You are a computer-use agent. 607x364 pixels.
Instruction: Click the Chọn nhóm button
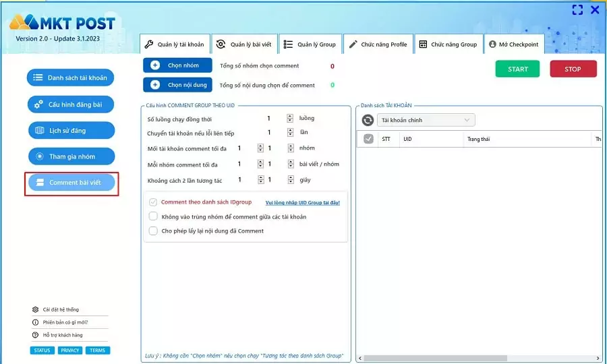(x=177, y=65)
